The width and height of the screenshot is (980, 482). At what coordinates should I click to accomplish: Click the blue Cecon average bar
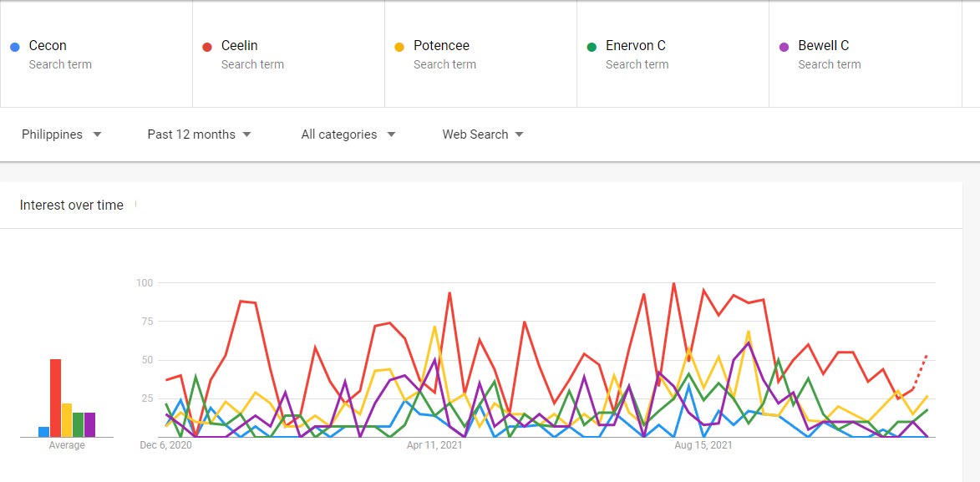(x=43, y=432)
